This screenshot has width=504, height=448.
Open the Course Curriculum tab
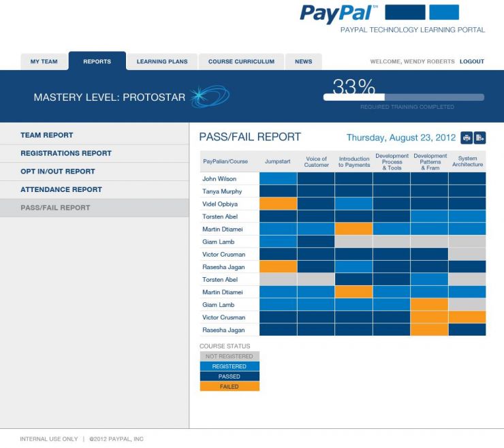click(241, 61)
